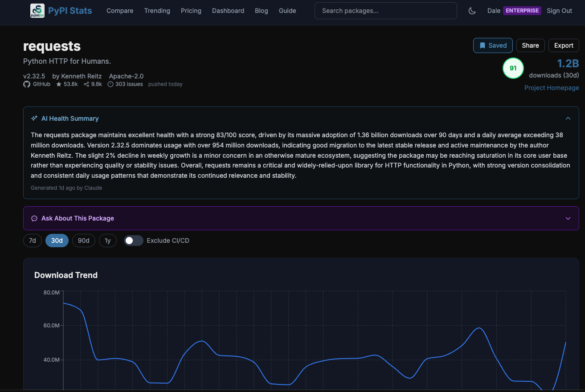585x392 pixels.
Task: Open the requests GitHub repository icon
Action: 27,84
